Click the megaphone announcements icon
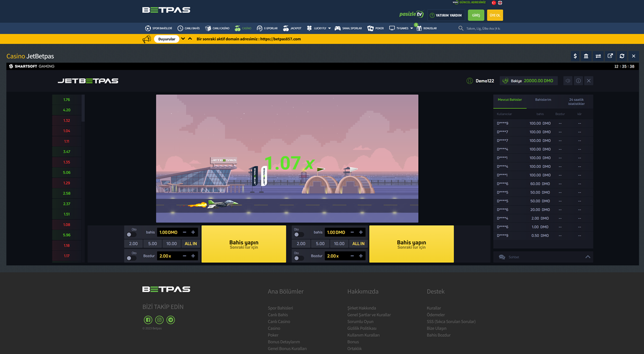 tap(147, 39)
